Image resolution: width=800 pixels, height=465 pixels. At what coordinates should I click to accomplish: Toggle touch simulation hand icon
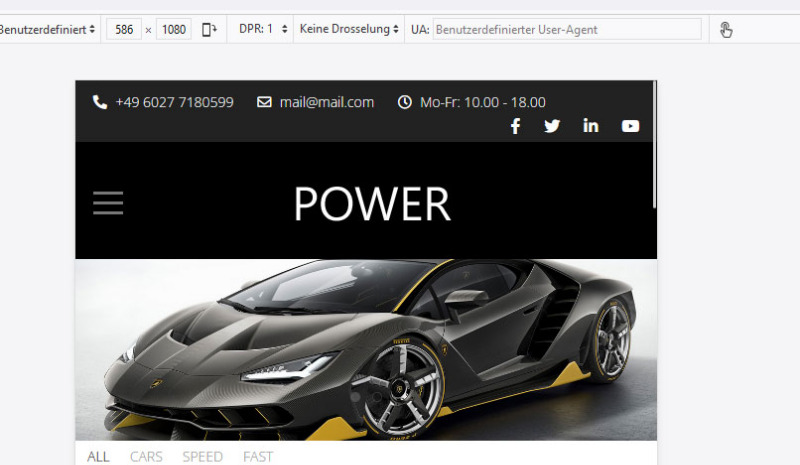coord(726,30)
